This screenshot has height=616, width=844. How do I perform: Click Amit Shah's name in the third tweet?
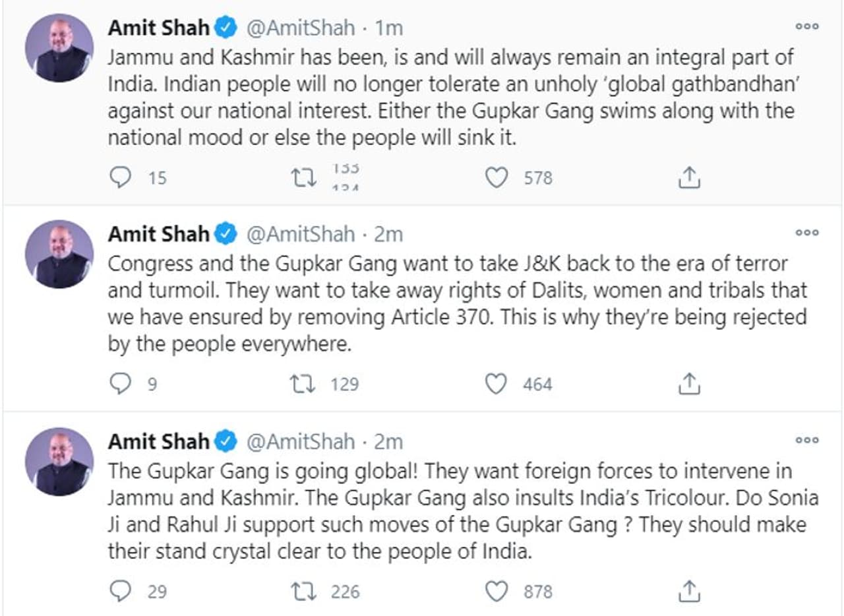click(158, 441)
